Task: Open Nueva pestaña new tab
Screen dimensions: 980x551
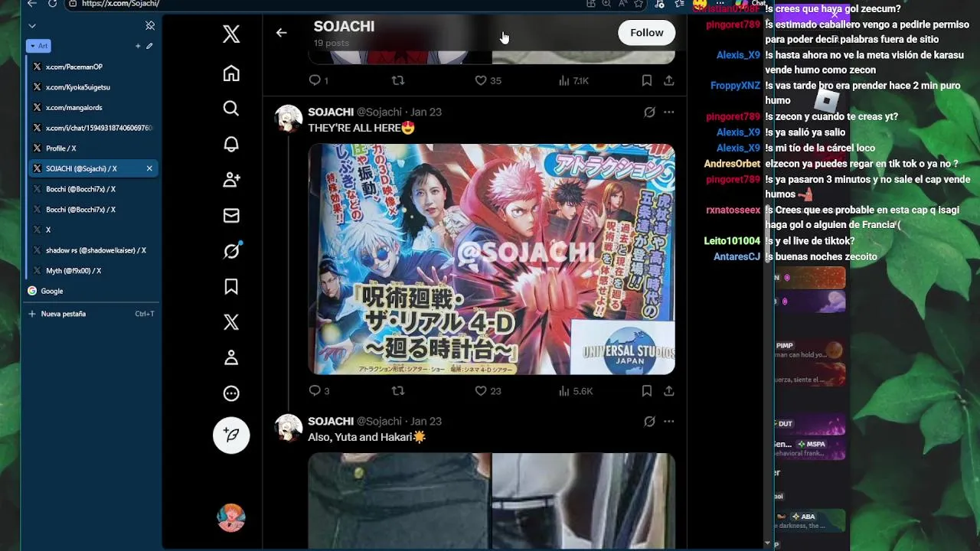Action: point(93,314)
